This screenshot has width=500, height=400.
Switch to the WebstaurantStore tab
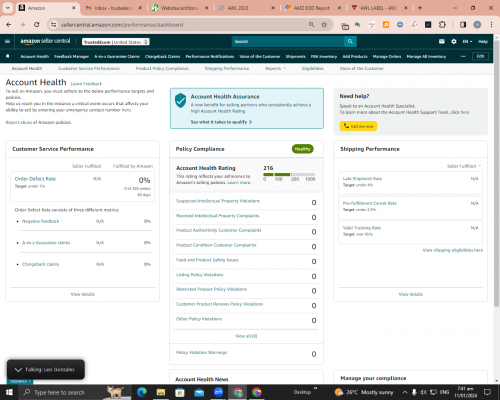pos(179,8)
